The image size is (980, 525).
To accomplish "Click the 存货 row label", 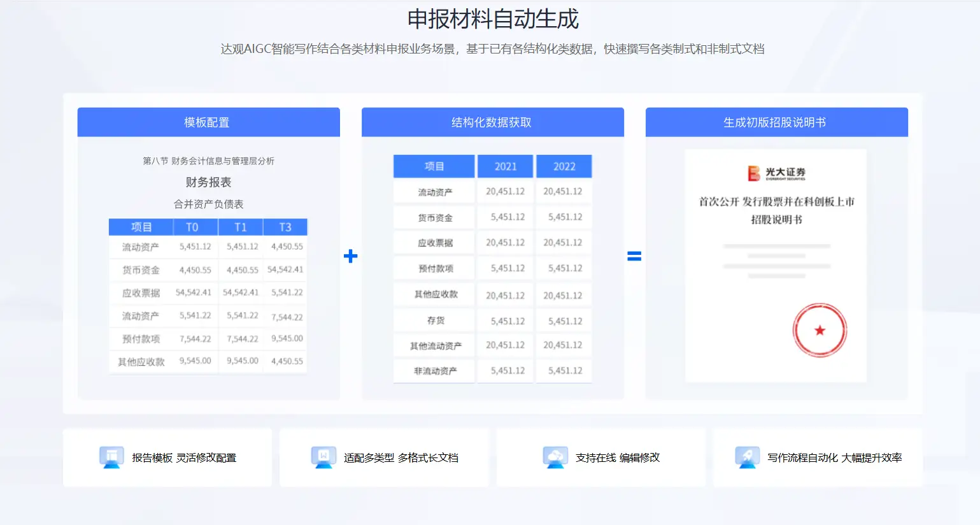I will pyautogui.click(x=436, y=320).
